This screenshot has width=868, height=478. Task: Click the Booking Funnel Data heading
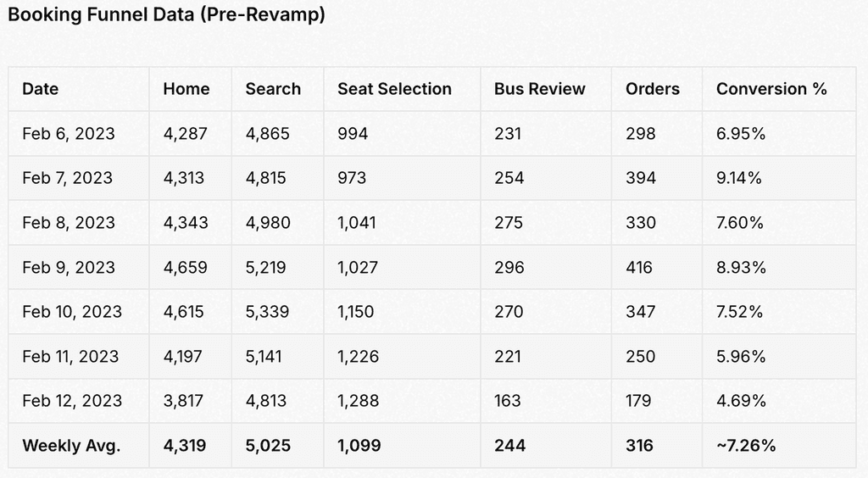click(167, 14)
